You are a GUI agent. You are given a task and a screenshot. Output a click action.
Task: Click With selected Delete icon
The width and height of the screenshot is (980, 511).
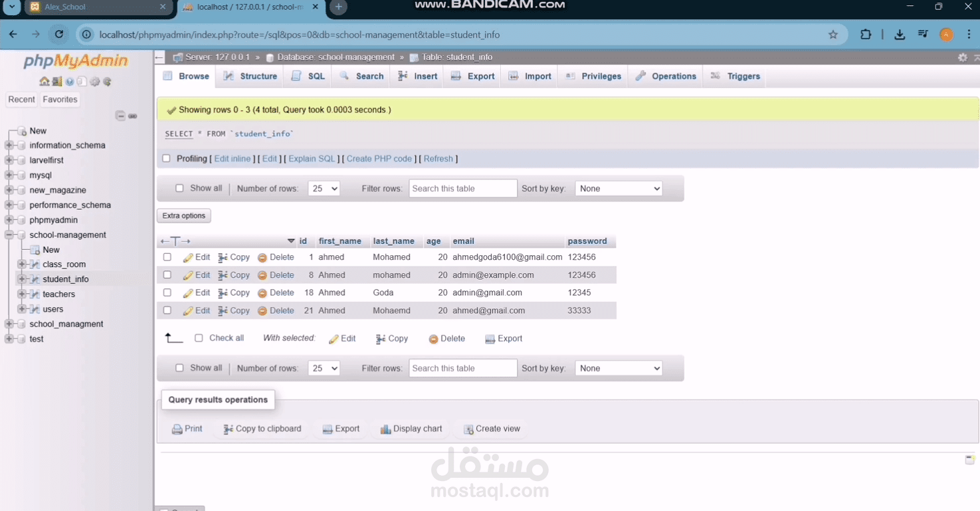click(x=433, y=339)
